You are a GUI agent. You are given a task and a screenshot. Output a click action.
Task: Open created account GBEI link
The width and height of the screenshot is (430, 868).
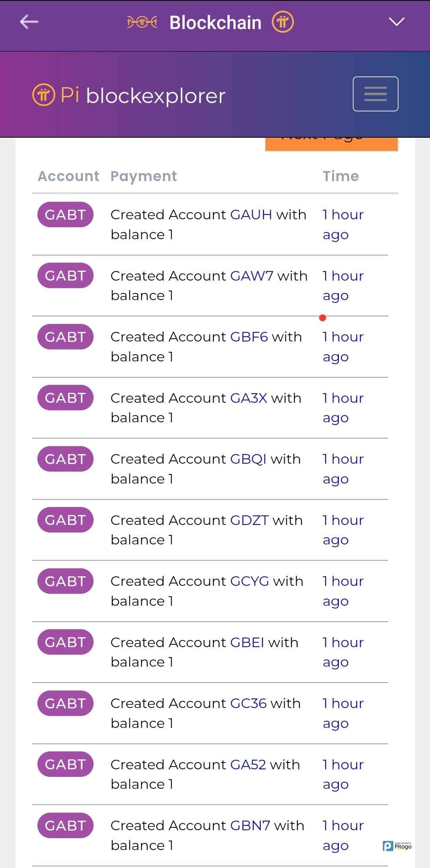point(247,642)
